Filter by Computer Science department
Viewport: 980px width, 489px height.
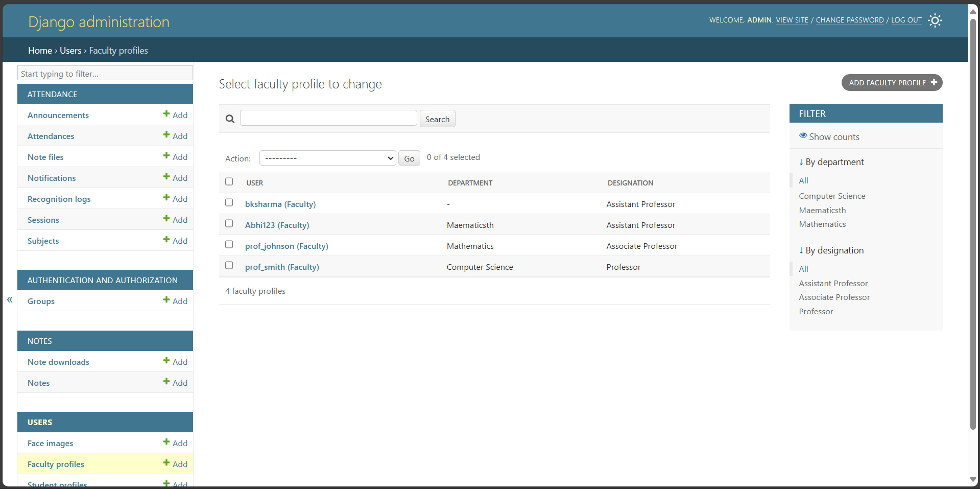(x=831, y=196)
